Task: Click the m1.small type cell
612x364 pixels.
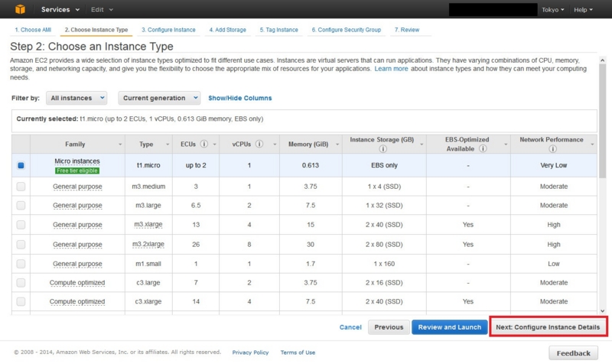Action: click(148, 264)
